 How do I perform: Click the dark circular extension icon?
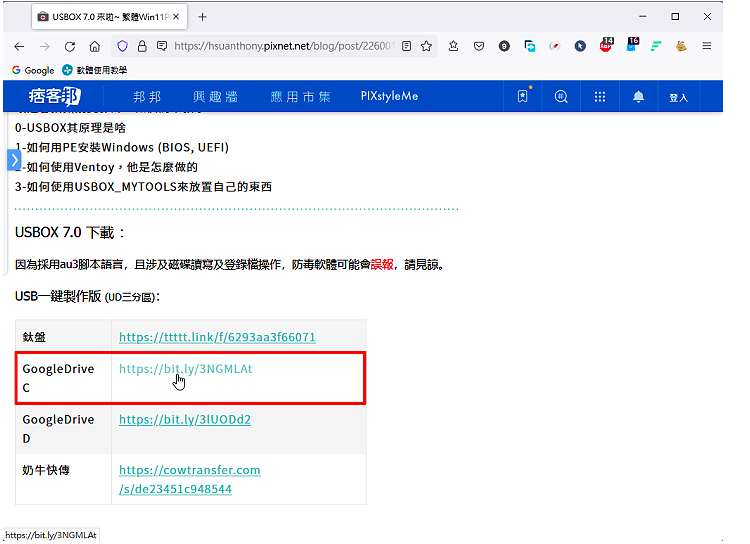click(x=504, y=46)
